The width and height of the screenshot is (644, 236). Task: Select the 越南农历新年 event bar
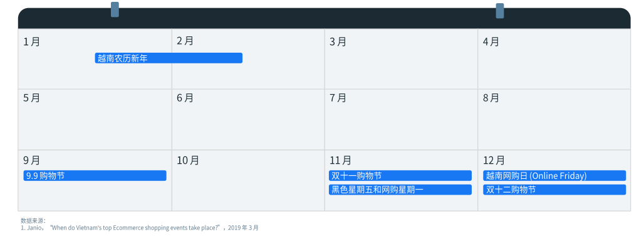point(169,58)
